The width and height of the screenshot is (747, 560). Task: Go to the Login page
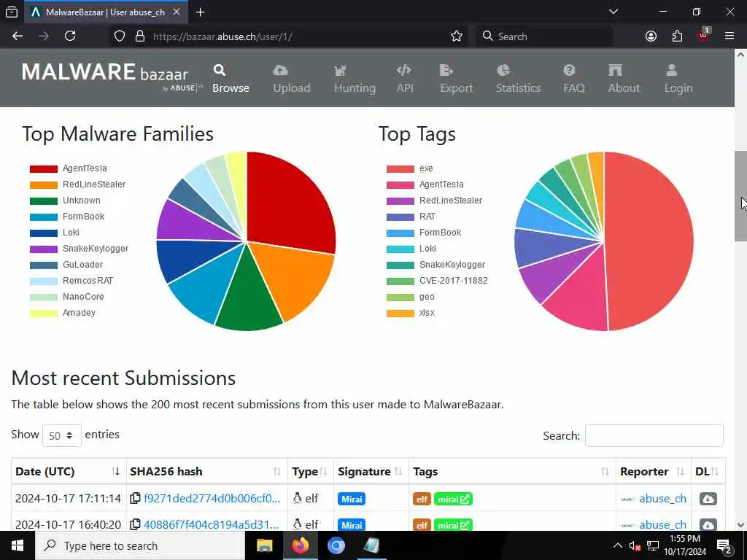click(678, 79)
